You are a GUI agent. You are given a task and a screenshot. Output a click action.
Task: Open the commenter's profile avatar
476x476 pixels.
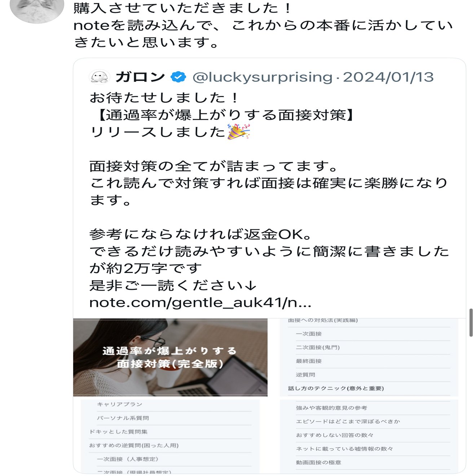[37, 10]
